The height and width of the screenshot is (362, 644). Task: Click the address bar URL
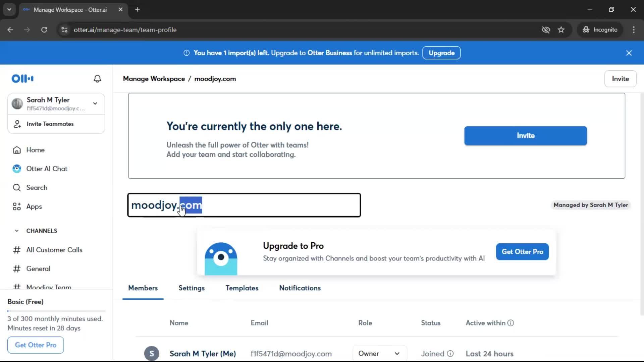pos(125,30)
